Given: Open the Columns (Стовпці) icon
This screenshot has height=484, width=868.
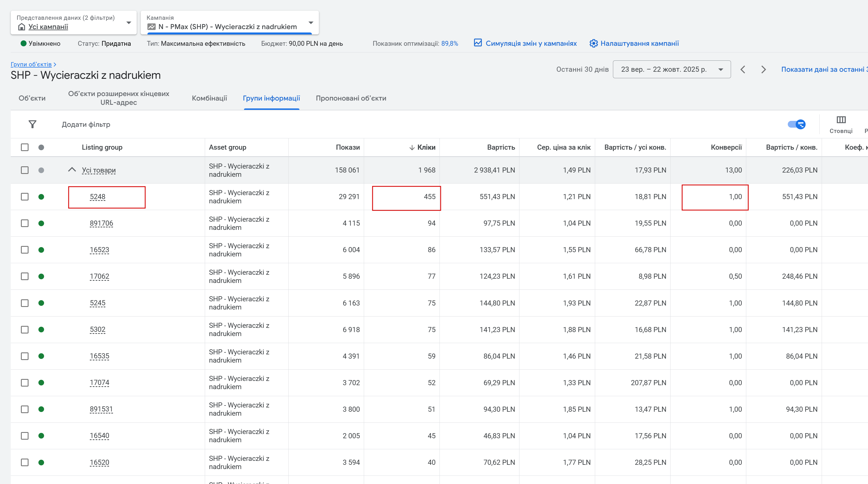Looking at the screenshot, I should [841, 120].
